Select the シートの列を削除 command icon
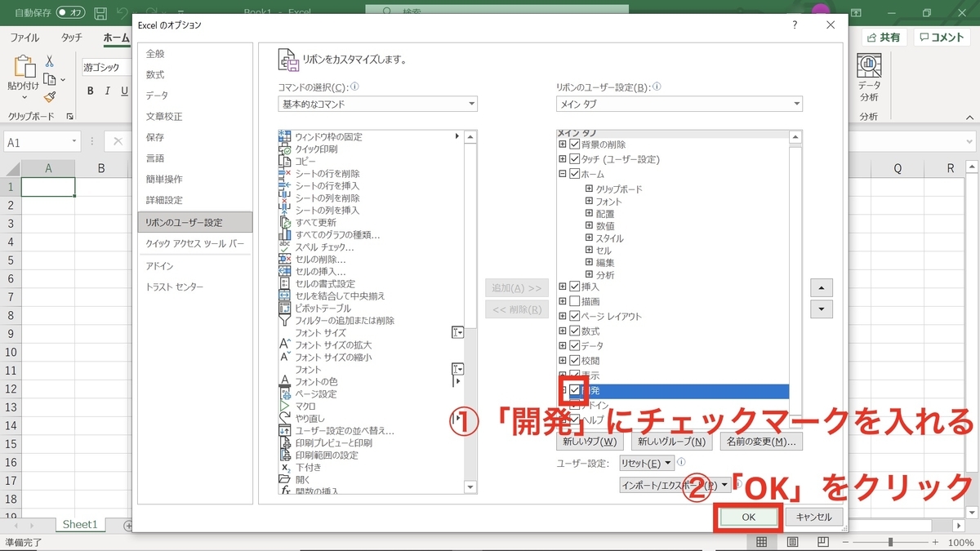Viewport: 980px width, 551px height. click(x=285, y=198)
